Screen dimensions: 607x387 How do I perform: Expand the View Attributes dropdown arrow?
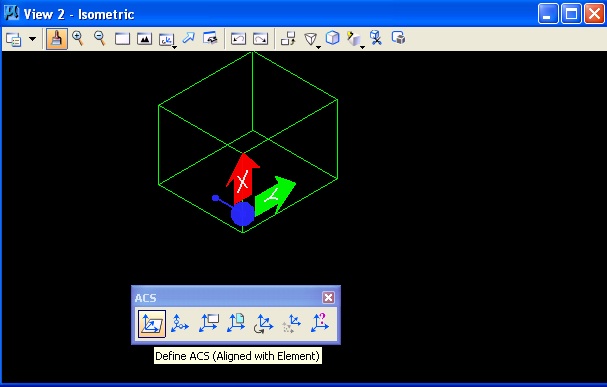click(x=33, y=39)
